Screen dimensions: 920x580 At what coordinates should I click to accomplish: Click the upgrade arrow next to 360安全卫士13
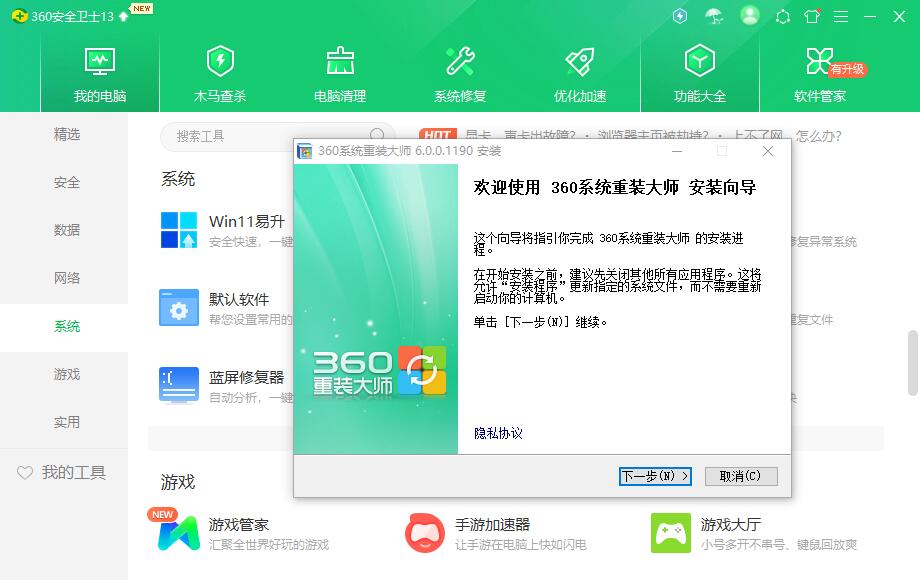point(123,16)
